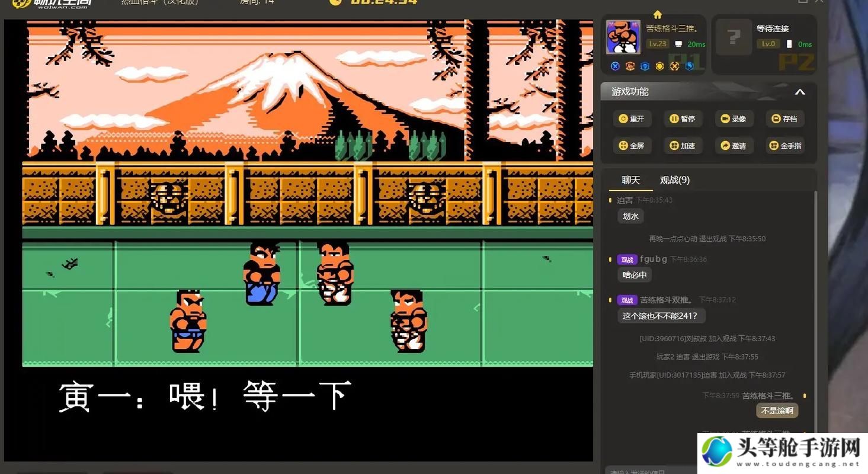Viewport: 868px width, 474px height.
Task: Speed up game with 加速
Action: tap(683, 146)
